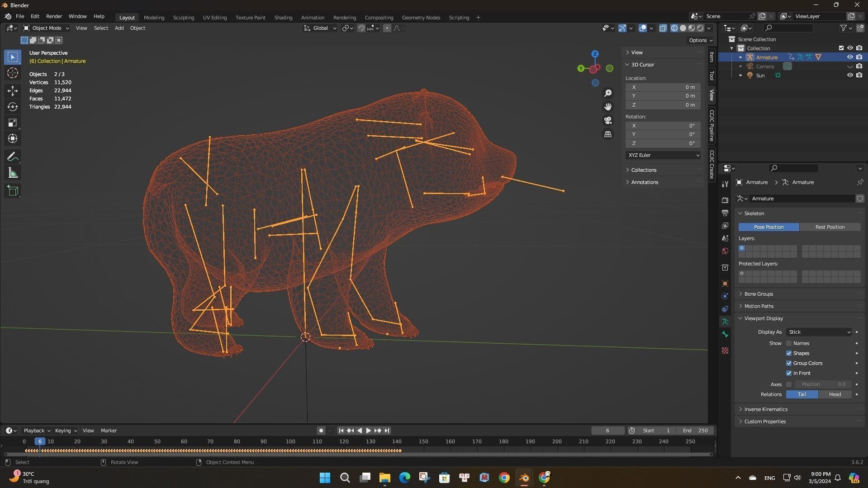Open Object properties tab icon
Viewport: 868px width, 488px height.
725,284
